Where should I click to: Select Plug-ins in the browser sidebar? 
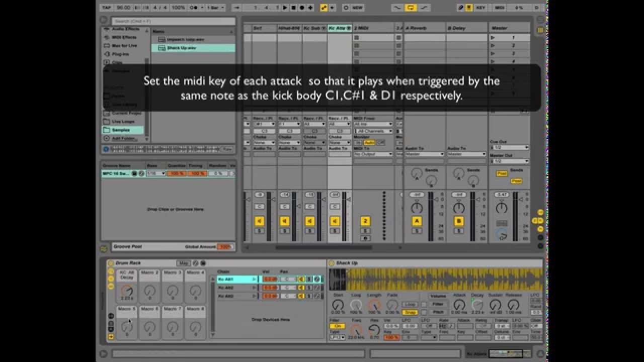pyautogui.click(x=120, y=54)
